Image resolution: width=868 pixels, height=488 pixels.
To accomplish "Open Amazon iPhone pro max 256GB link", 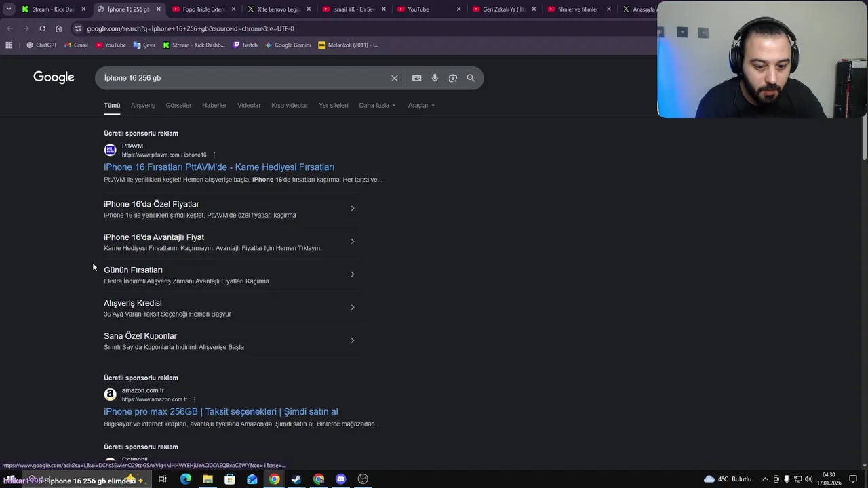I will [x=220, y=411].
